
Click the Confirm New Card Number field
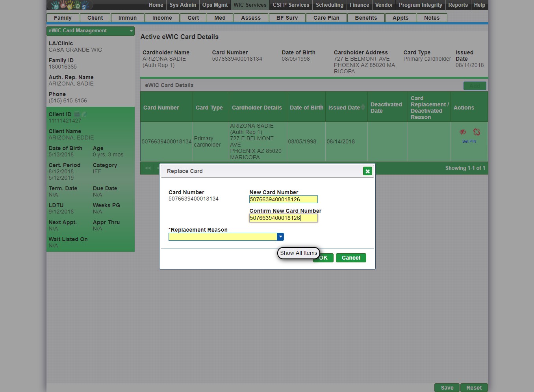click(283, 218)
